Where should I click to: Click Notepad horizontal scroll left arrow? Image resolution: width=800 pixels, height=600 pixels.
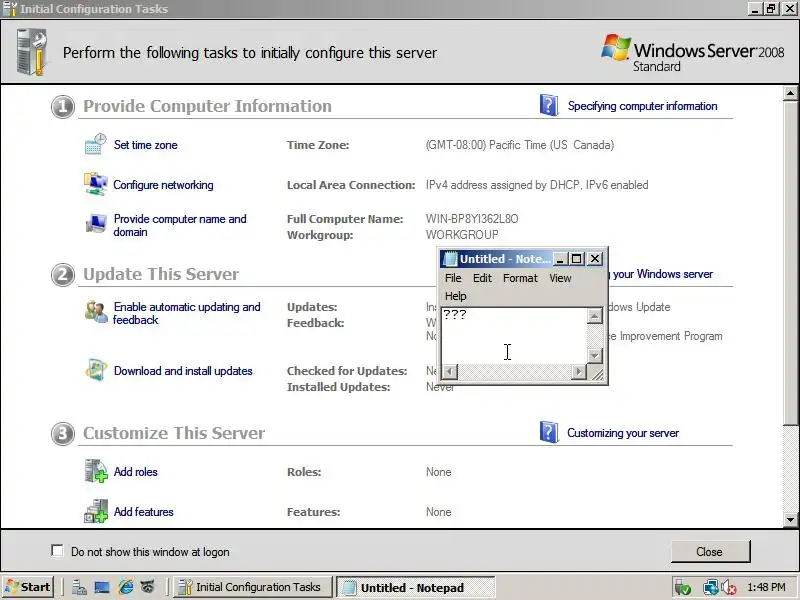pyautogui.click(x=449, y=371)
